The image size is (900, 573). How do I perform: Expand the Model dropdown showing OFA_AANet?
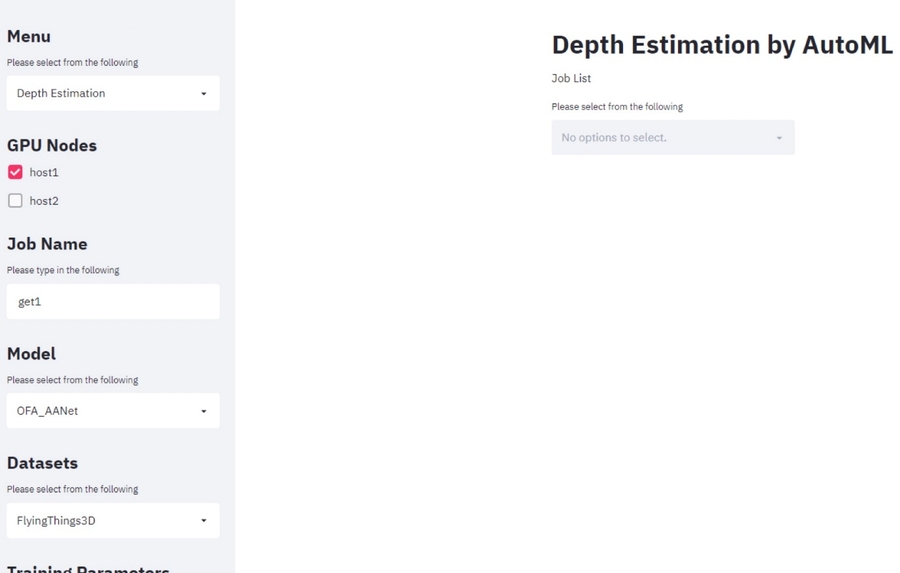100,411
